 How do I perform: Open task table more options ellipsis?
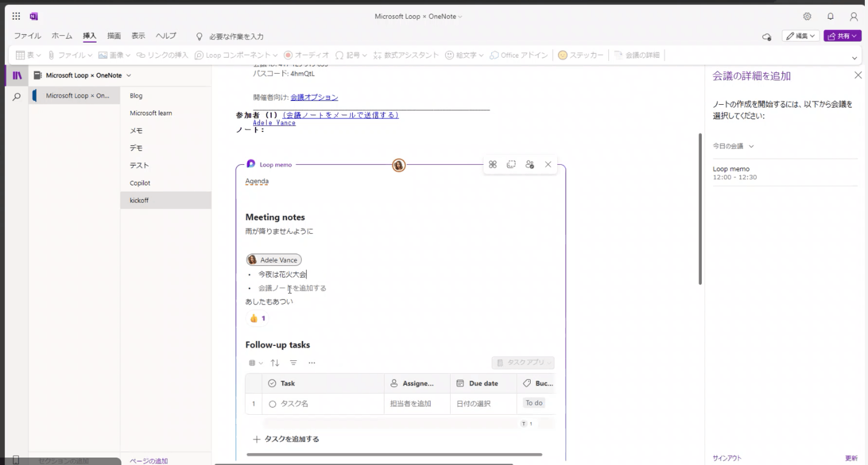[312, 363]
